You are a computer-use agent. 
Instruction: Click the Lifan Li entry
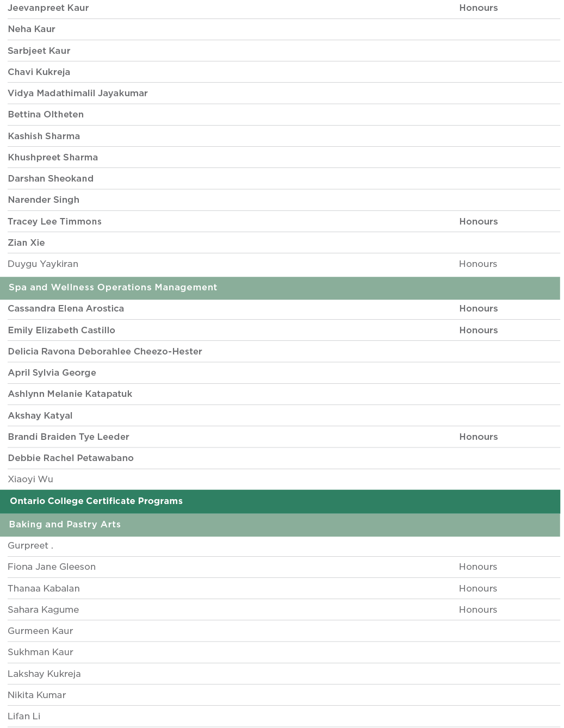click(x=24, y=717)
